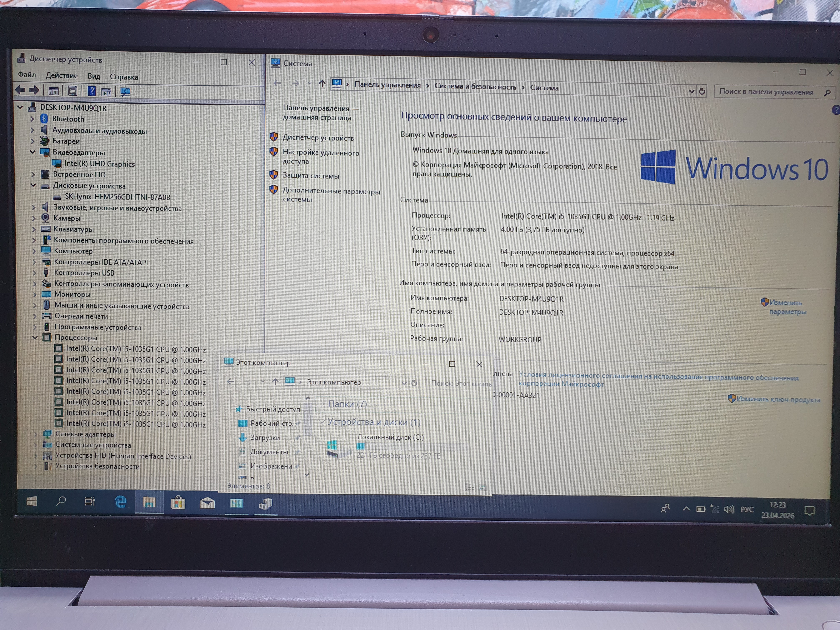Click the taskbar search magnifier icon

pyautogui.click(x=61, y=501)
